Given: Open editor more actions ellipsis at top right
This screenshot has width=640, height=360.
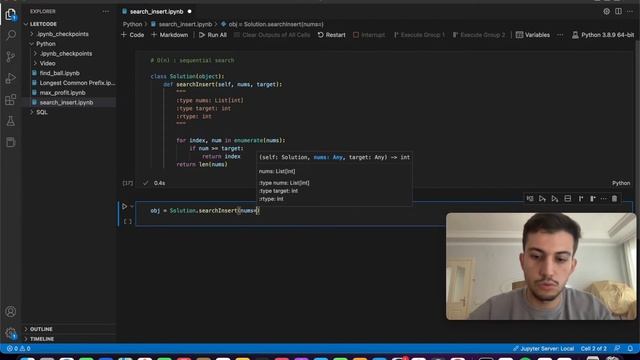Looking at the screenshot, I should 630,11.
